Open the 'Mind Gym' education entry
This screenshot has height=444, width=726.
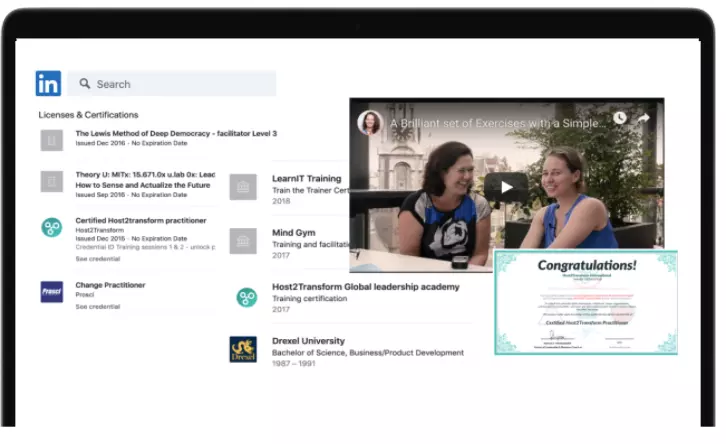(294, 232)
